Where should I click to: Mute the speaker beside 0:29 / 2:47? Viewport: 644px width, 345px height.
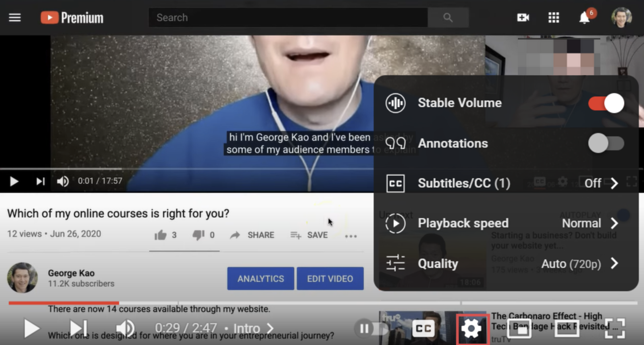pos(125,329)
